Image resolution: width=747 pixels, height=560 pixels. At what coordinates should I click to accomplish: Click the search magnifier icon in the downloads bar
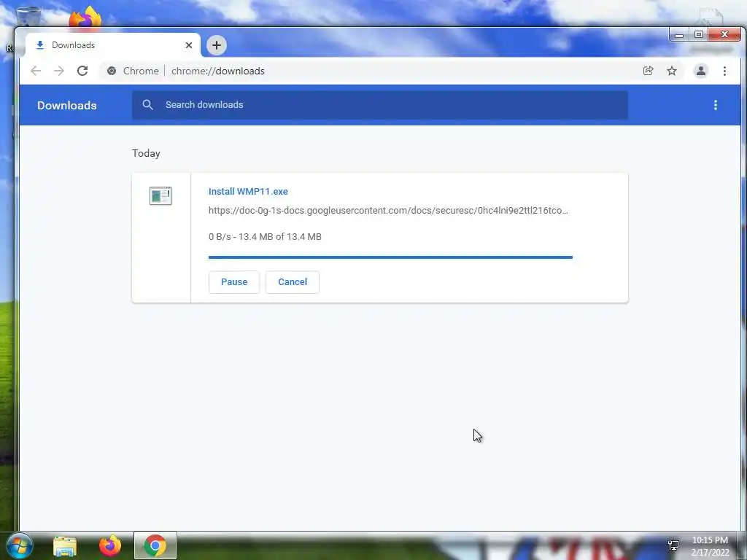[147, 105]
